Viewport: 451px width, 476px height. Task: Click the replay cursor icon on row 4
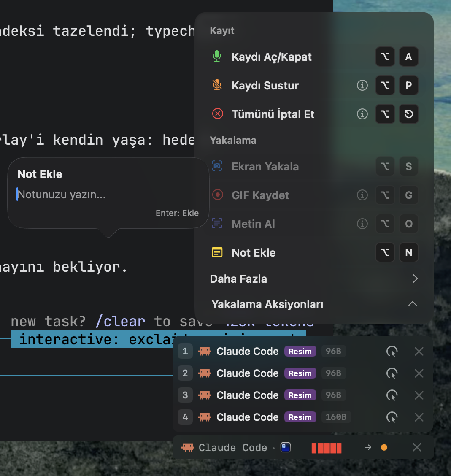tap(392, 417)
